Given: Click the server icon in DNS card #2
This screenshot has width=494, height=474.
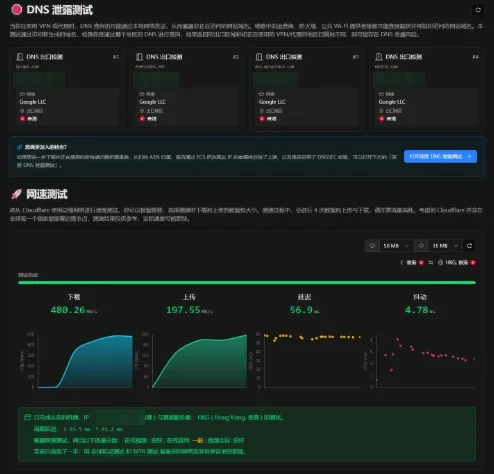Looking at the screenshot, I should [139, 57].
